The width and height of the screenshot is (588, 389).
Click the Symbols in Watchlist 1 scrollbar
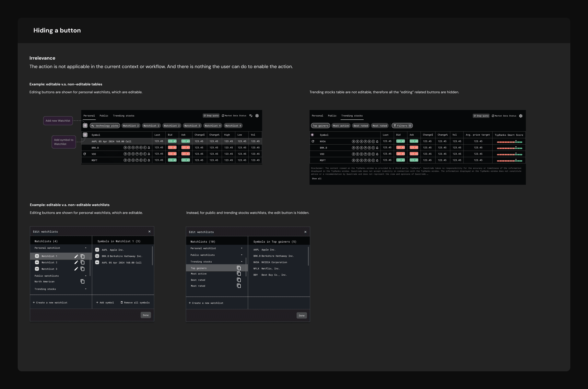[152, 256]
